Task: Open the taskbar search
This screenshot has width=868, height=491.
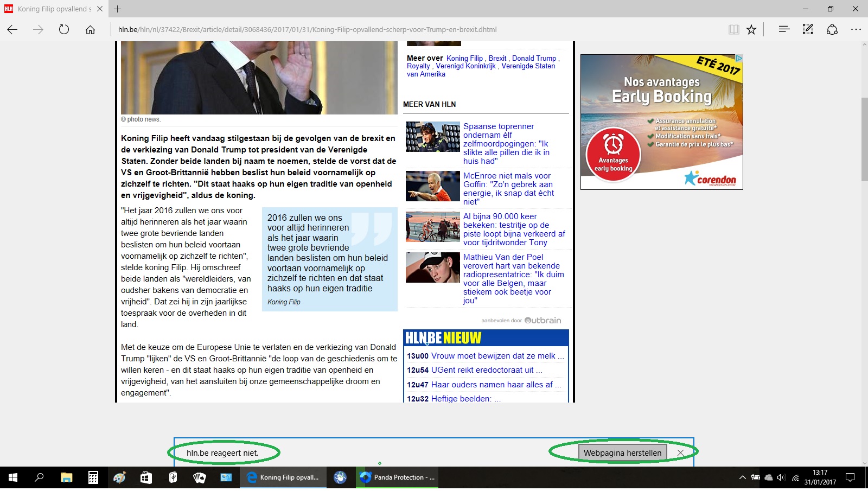Action: point(39,477)
